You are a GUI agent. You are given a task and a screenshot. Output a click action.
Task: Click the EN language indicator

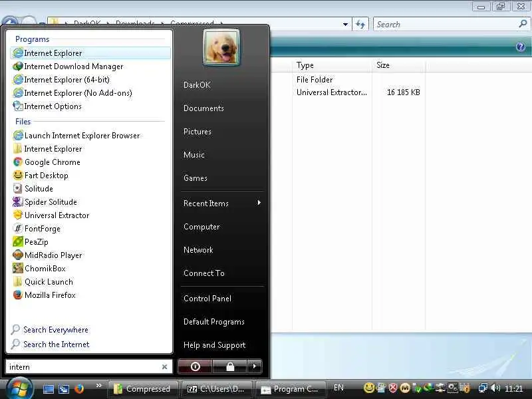click(338, 388)
